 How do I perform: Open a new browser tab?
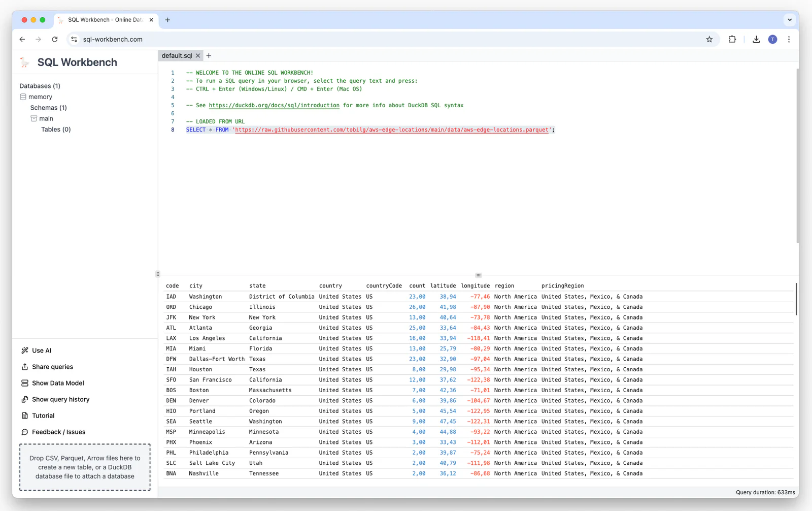[167, 20]
